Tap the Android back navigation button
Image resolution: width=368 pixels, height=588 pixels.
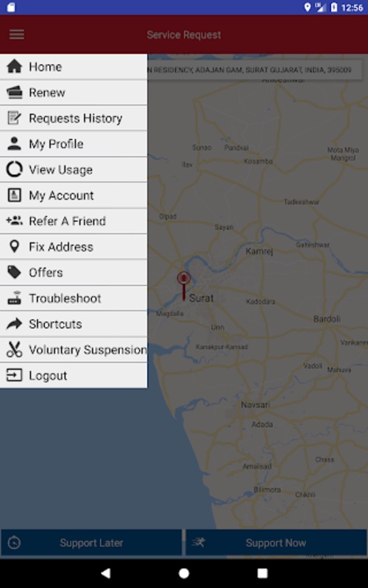tap(106, 573)
